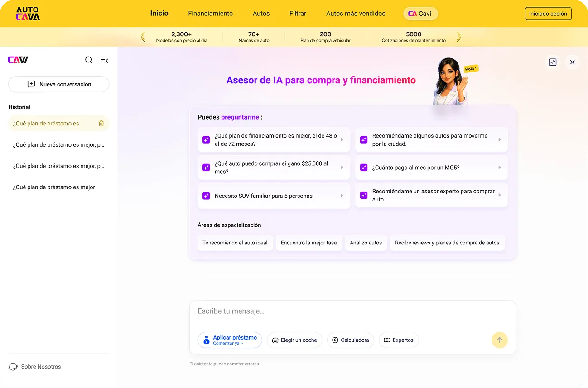Close the Cavi assistant panel
The image size is (588, 388).
(x=572, y=62)
